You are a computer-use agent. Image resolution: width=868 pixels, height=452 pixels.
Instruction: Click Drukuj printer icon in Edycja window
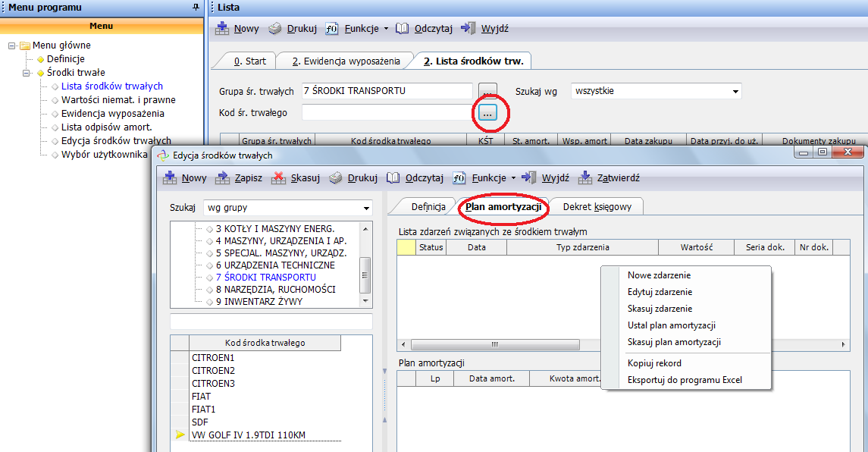[x=336, y=177]
